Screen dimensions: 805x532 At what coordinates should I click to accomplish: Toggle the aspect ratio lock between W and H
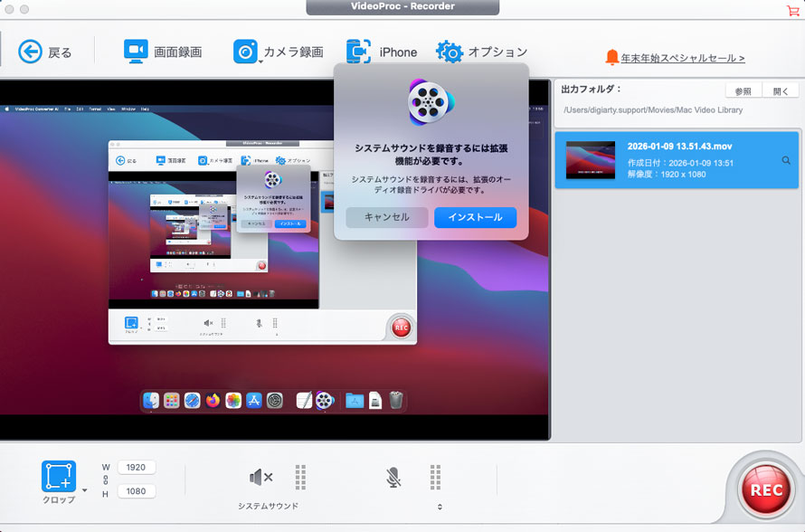tap(106, 480)
